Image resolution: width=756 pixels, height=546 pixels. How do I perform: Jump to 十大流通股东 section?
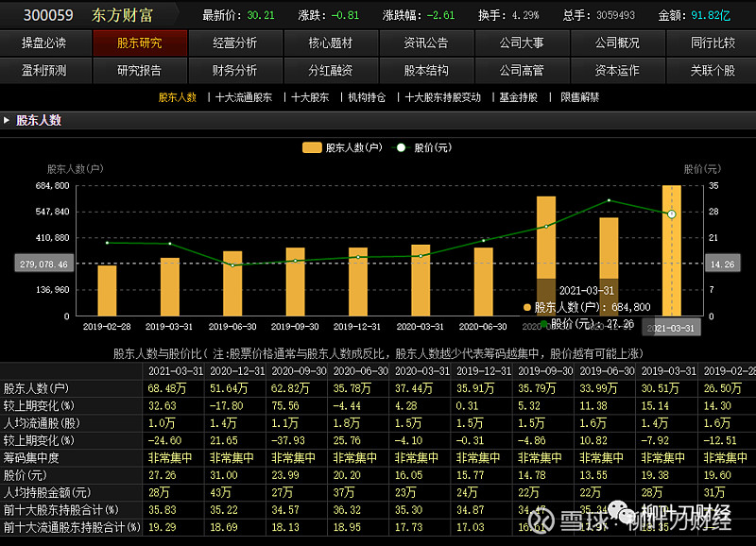(244, 97)
